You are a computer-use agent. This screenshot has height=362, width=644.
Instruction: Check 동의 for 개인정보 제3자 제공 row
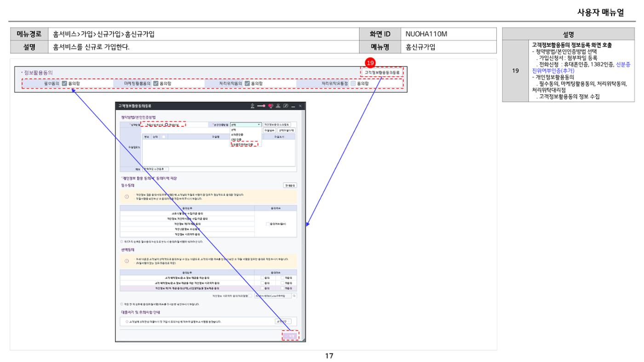point(263,288)
